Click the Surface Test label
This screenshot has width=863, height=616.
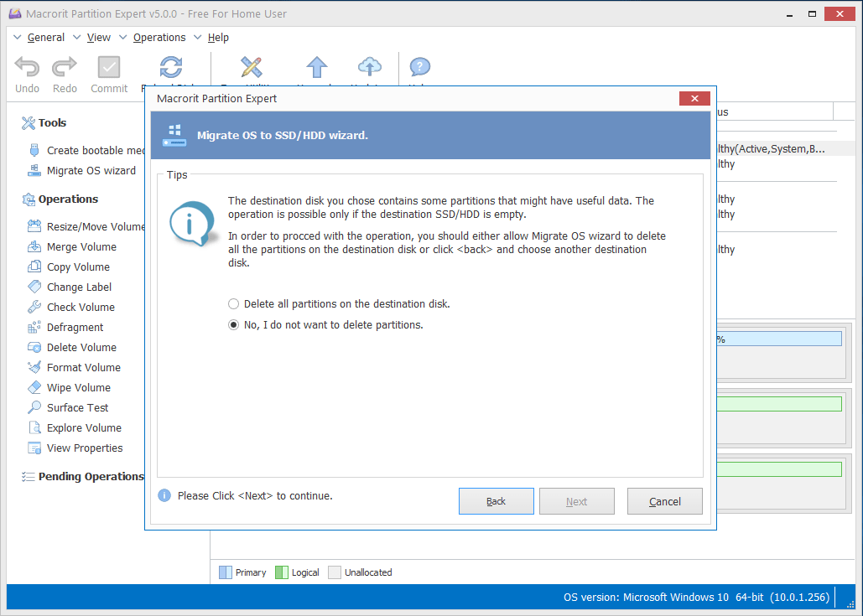click(78, 407)
